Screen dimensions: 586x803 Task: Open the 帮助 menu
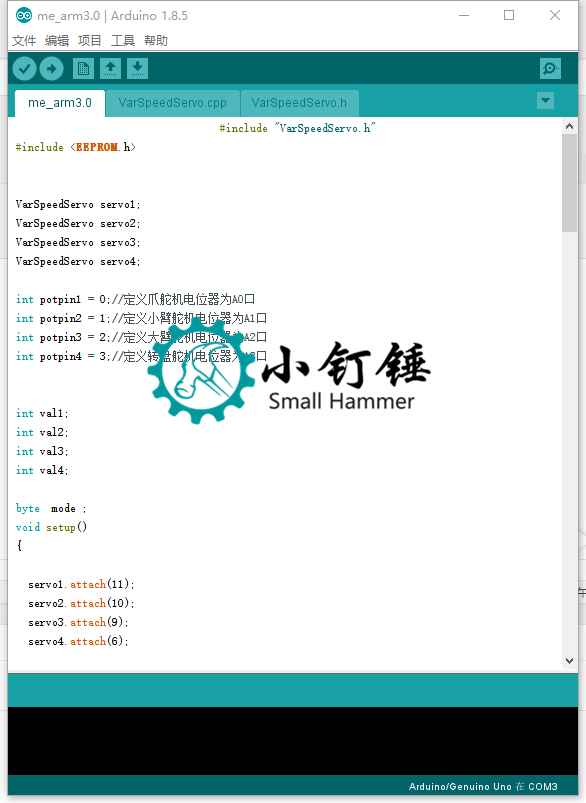click(x=156, y=40)
